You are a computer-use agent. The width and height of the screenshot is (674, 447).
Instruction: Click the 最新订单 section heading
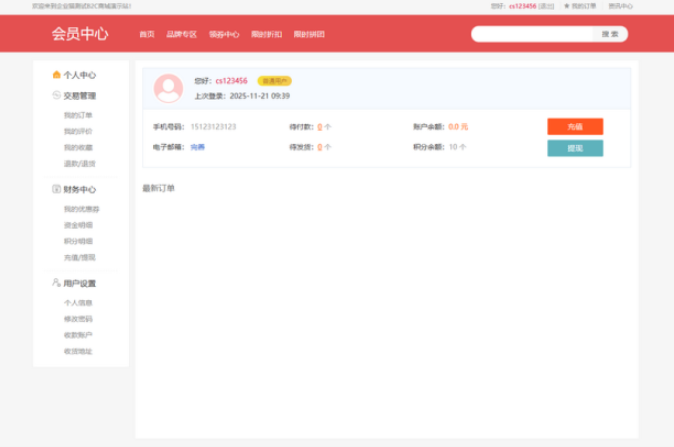159,188
